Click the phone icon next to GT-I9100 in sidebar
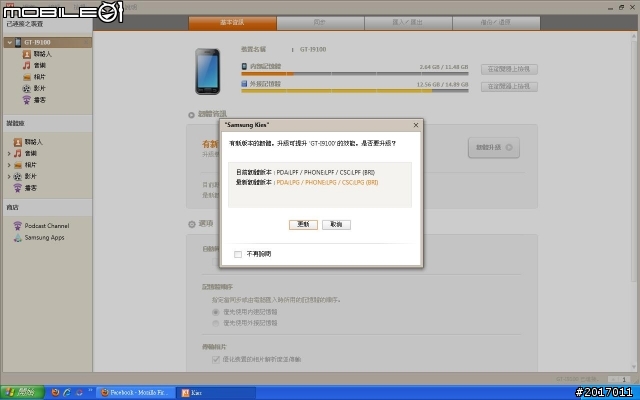The image size is (640, 400). tap(18, 42)
